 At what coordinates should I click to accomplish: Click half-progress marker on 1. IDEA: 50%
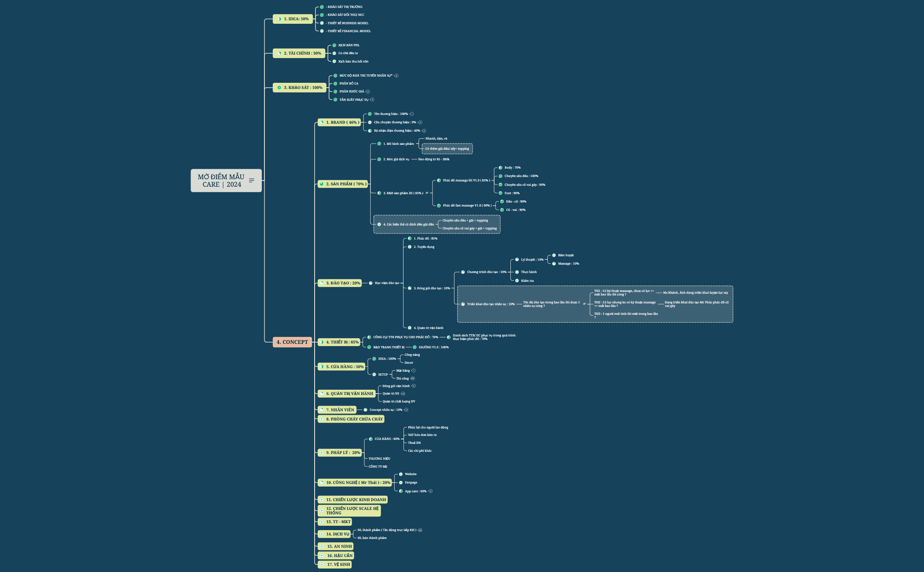[279, 19]
